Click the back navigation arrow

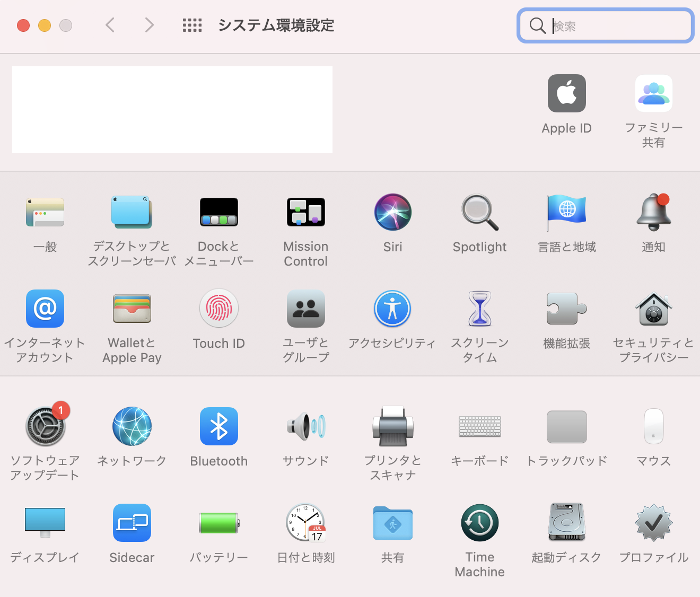110,25
